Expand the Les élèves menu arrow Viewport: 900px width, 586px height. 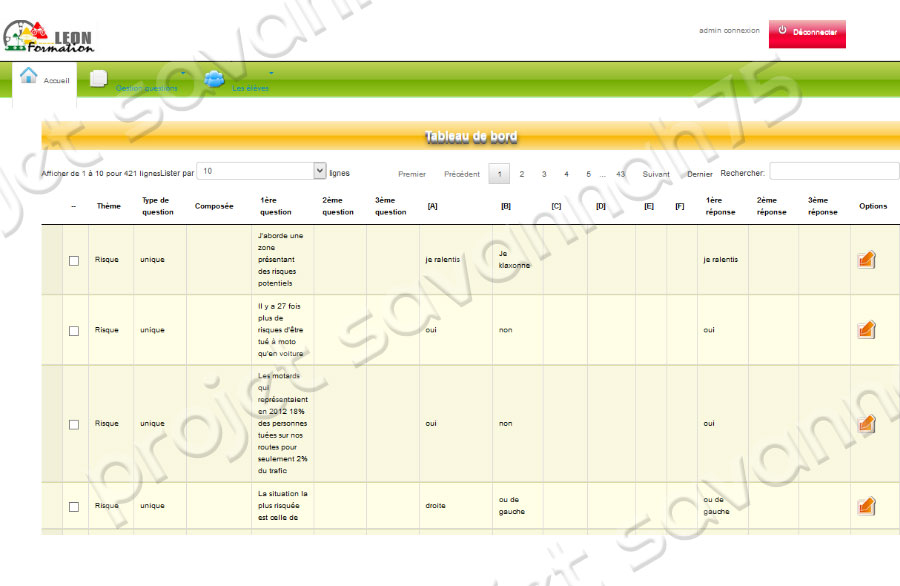click(x=270, y=72)
